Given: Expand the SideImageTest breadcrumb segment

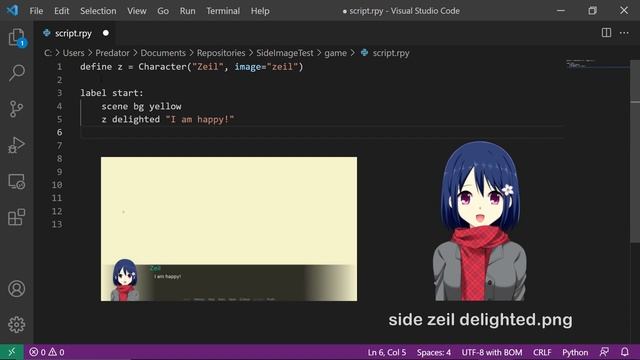Looking at the screenshot, I should [285, 53].
